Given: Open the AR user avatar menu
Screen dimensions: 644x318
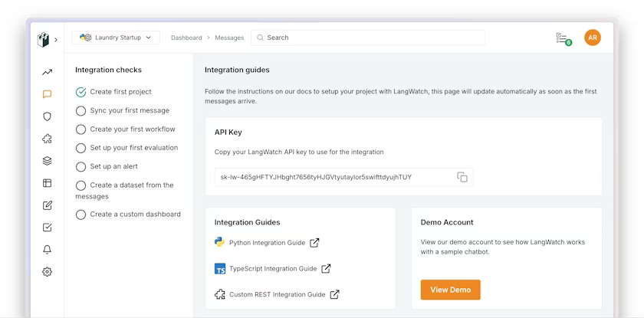Looking at the screenshot, I should click(592, 38).
